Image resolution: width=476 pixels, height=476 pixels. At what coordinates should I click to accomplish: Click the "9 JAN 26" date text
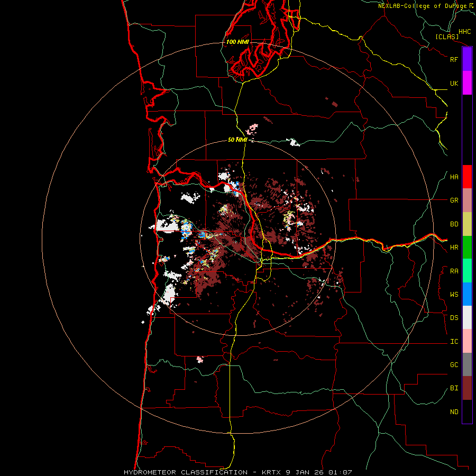tap(305, 472)
